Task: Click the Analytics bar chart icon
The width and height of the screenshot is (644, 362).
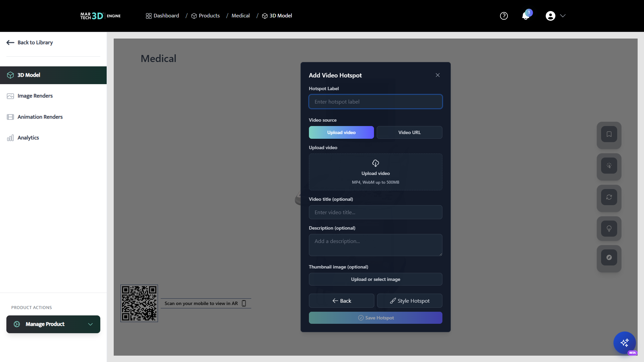Action: click(x=10, y=138)
